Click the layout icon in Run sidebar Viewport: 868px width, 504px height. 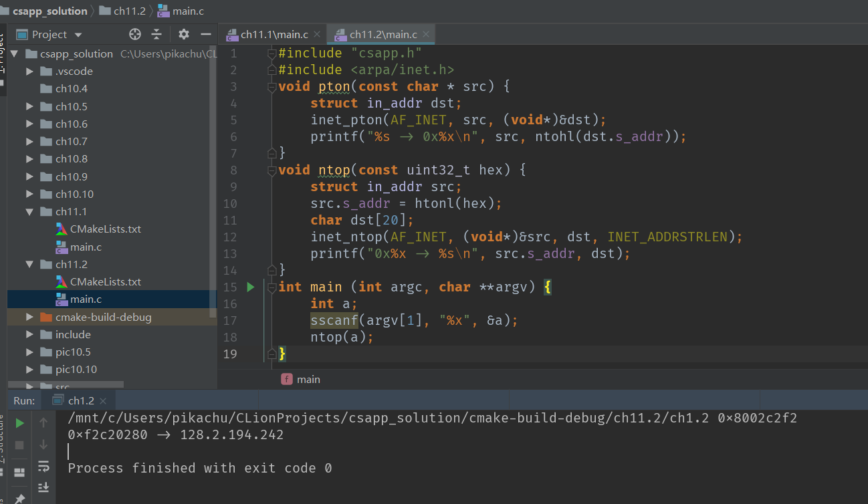(x=20, y=473)
